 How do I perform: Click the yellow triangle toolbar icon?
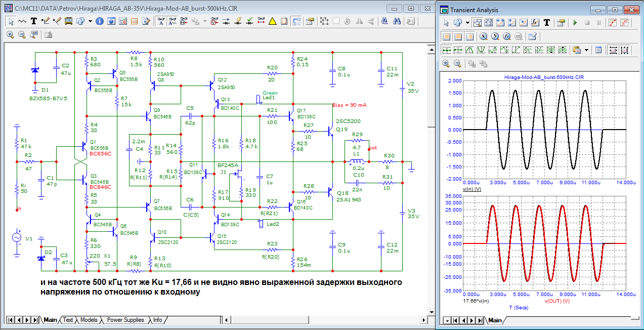(273, 21)
